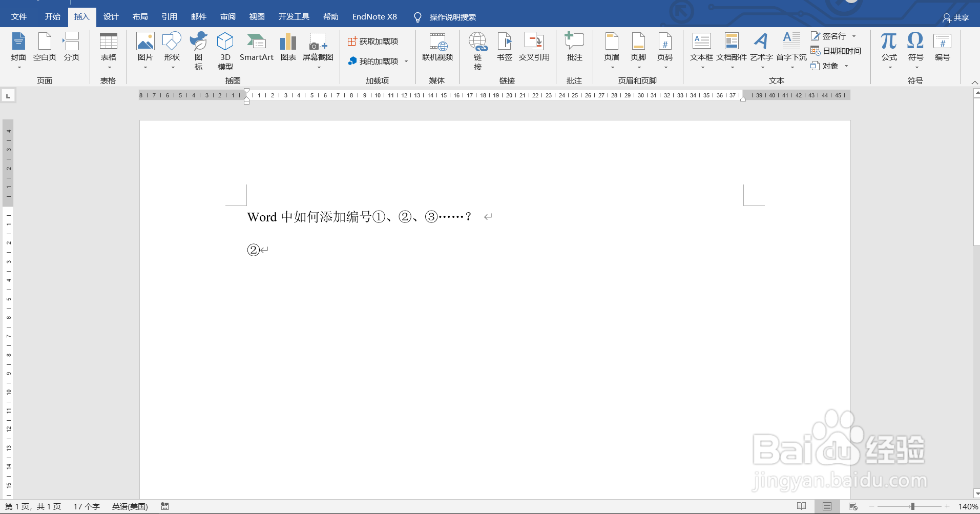Switch to Web Layout view
Viewport: 980px width, 514px height.
pos(853,506)
